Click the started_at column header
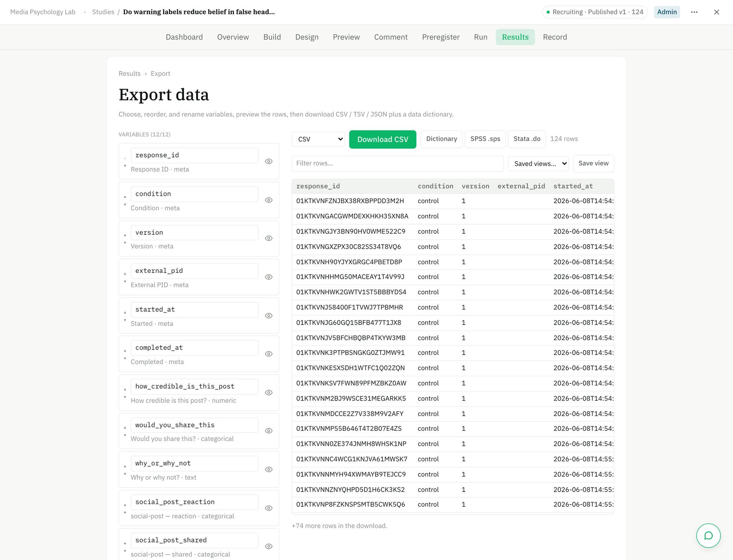 click(573, 186)
